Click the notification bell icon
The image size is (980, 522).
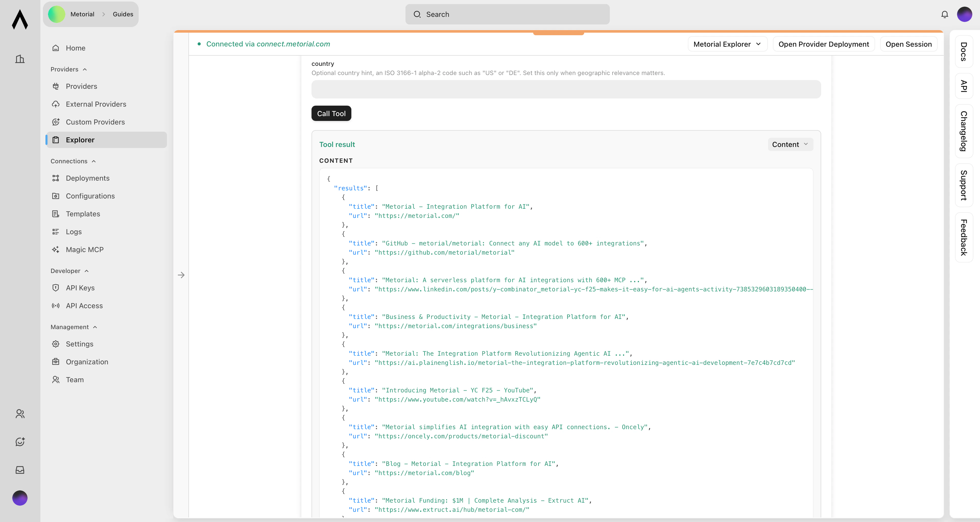pyautogui.click(x=944, y=15)
